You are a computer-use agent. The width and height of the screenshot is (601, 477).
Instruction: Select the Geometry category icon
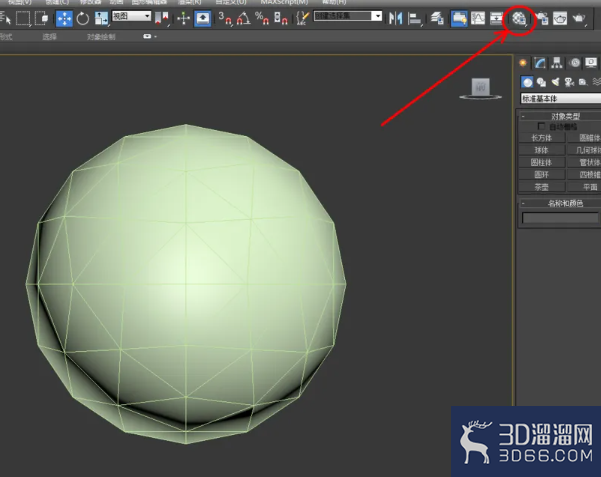527,82
